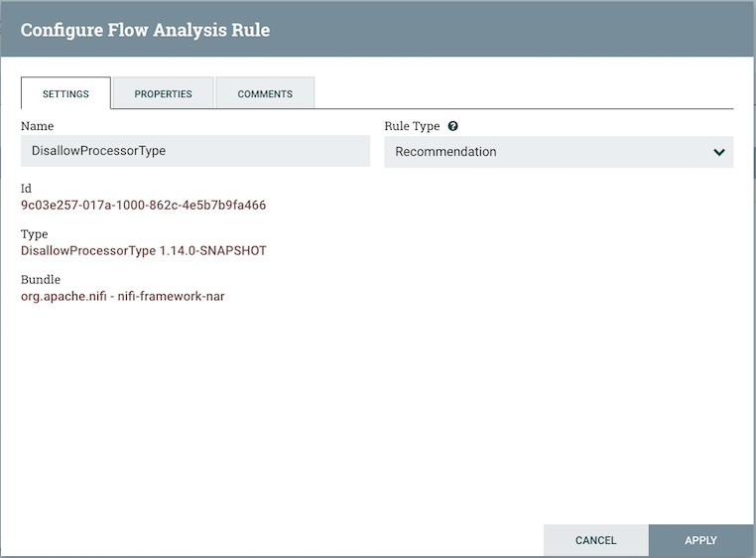
Task: Click the Id label
Action: (26, 188)
